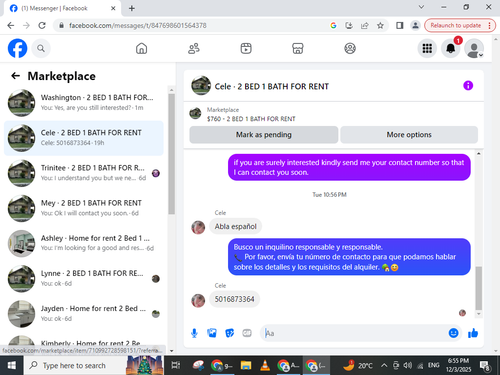Open the Marketplace storefront icon
This screenshot has width=500, height=375.
298,49
